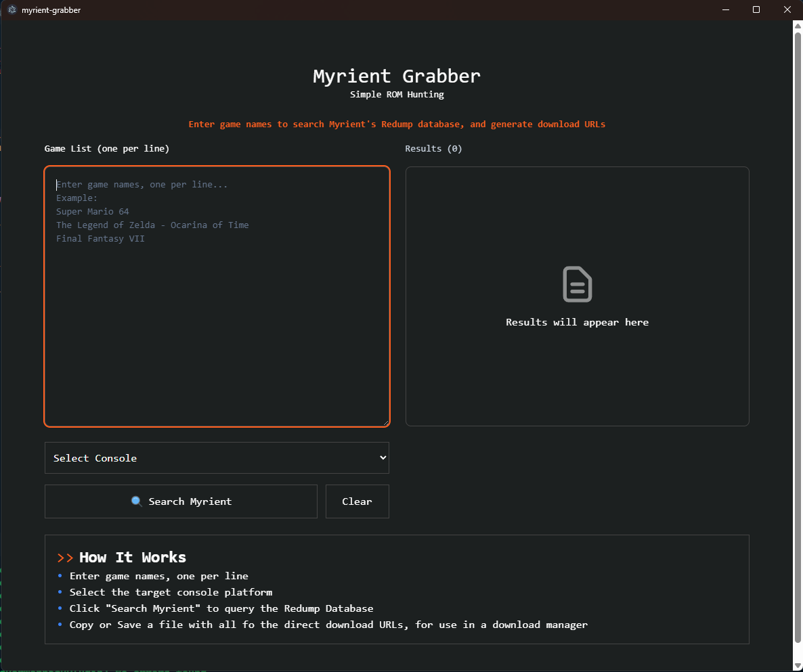Click the vertical scrollbar thumb
The height and width of the screenshot is (672, 803).
click(798, 338)
